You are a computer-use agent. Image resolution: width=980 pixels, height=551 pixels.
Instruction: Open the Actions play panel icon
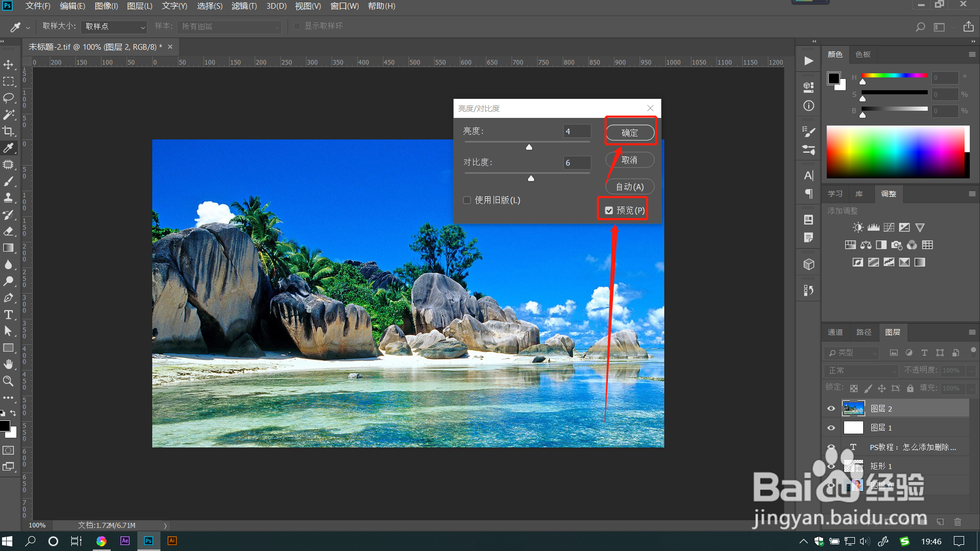809,61
